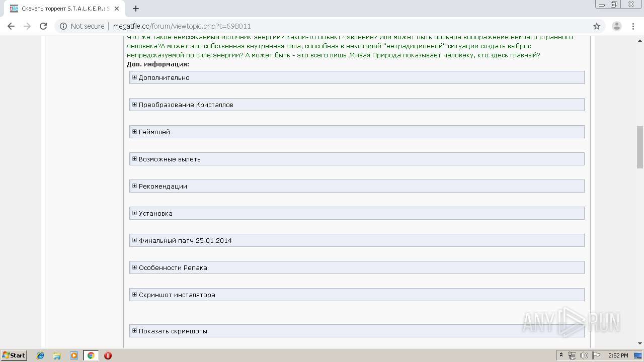
Task: Go back to previous page
Action: [x=11, y=26]
